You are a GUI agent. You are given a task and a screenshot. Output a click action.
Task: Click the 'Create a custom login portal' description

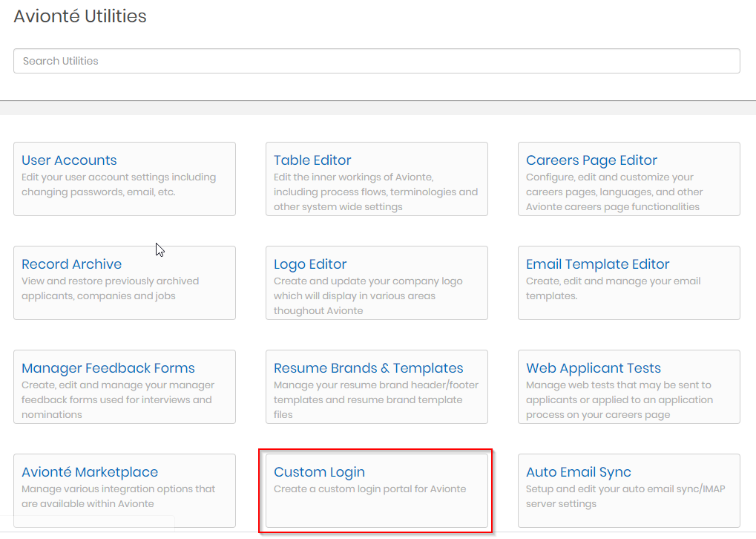click(369, 489)
